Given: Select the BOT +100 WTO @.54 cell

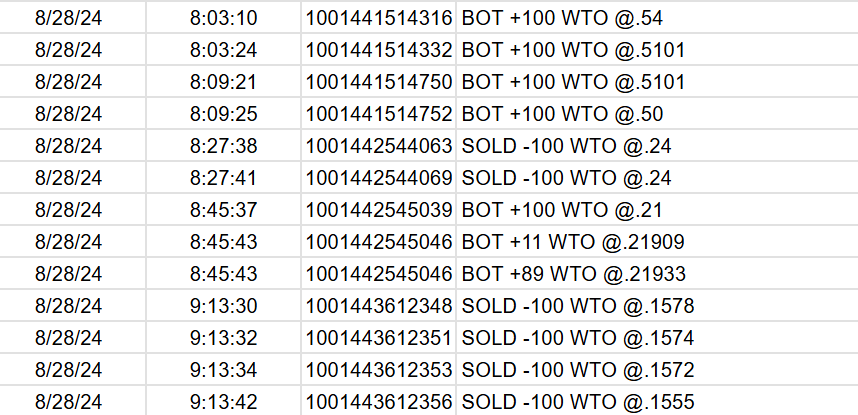Looking at the screenshot, I should click(x=562, y=18).
